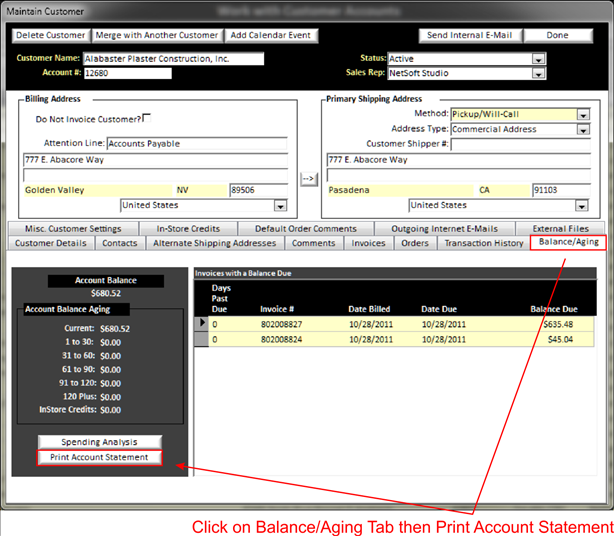The width and height of the screenshot is (614, 536).
Task: Print the account statement
Action: [x=99, y=457]
